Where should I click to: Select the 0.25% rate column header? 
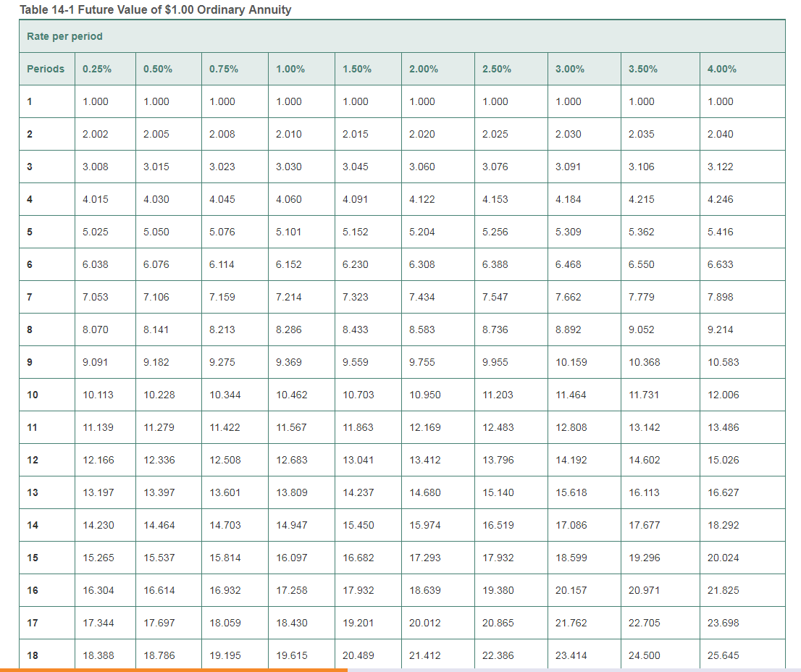point(96,69)
